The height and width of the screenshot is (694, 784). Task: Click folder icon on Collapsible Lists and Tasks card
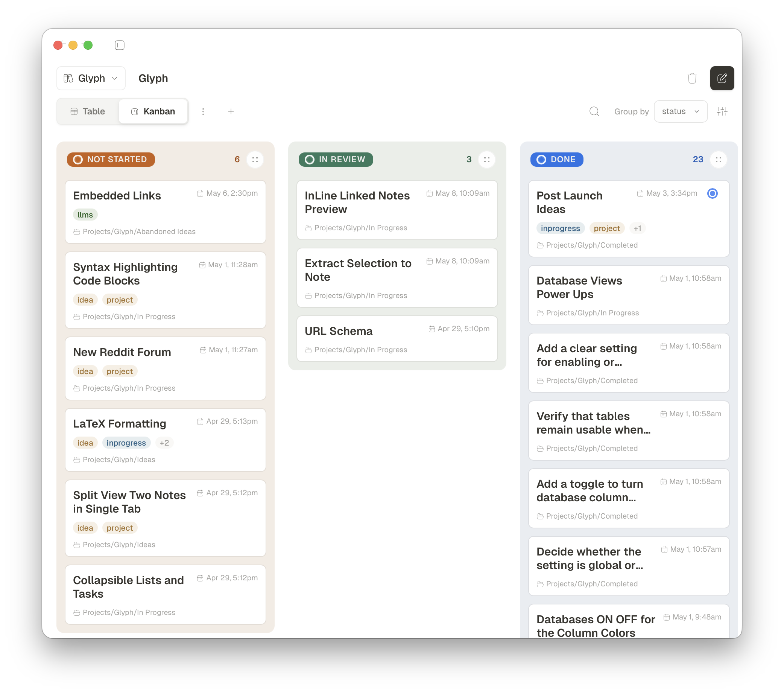click(77, 613)
